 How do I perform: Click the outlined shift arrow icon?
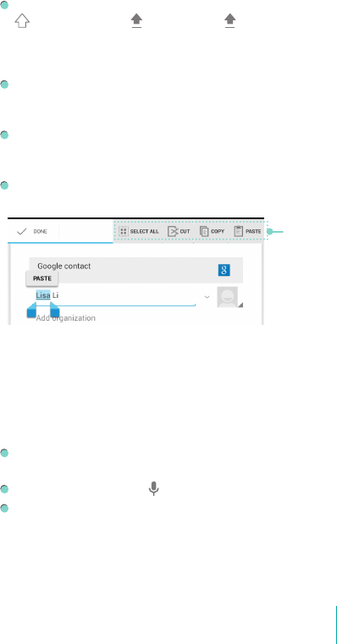click(22, 20)
